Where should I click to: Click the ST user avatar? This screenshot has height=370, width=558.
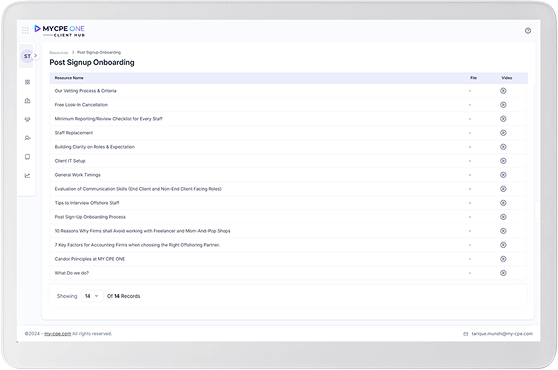point(27,56)
